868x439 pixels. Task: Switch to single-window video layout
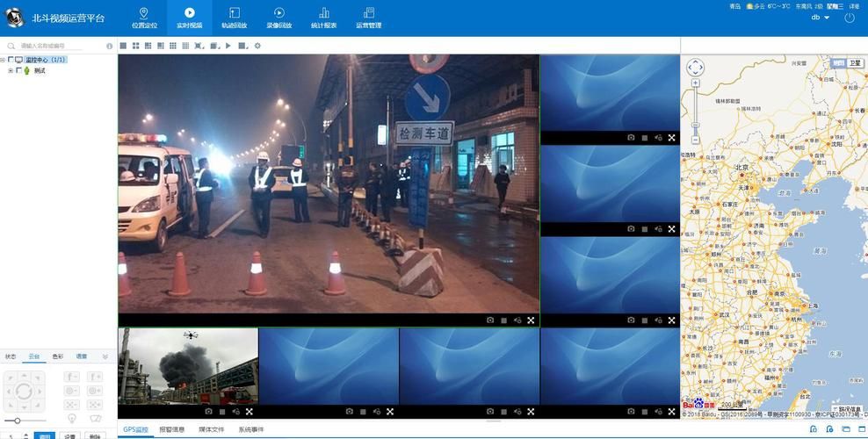123,46
